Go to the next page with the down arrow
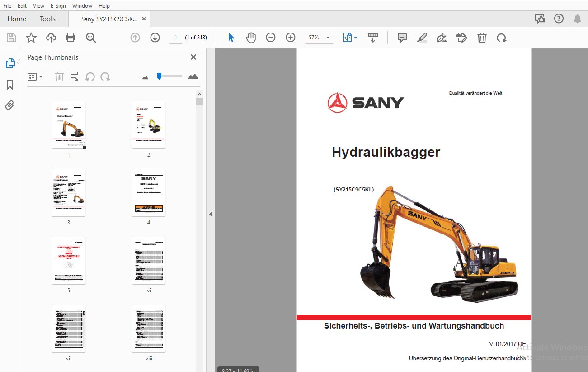588x372 pixels. [x=155, y=38]
